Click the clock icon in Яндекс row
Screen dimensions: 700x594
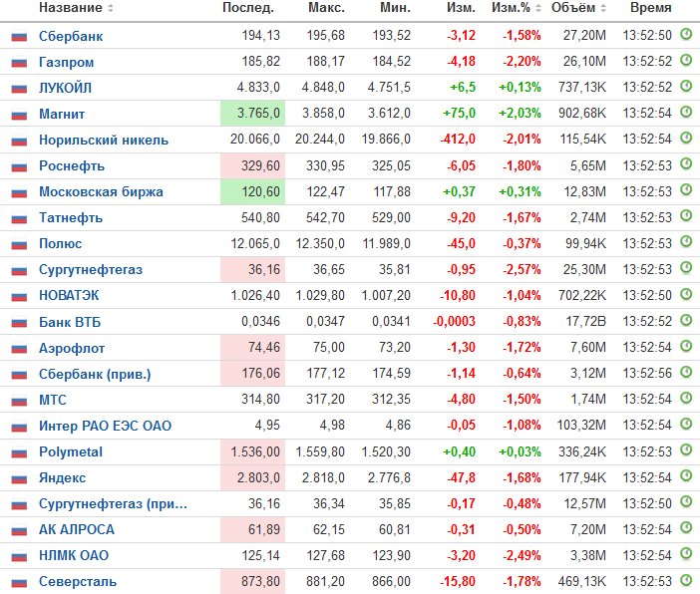[x=686, y=475]
